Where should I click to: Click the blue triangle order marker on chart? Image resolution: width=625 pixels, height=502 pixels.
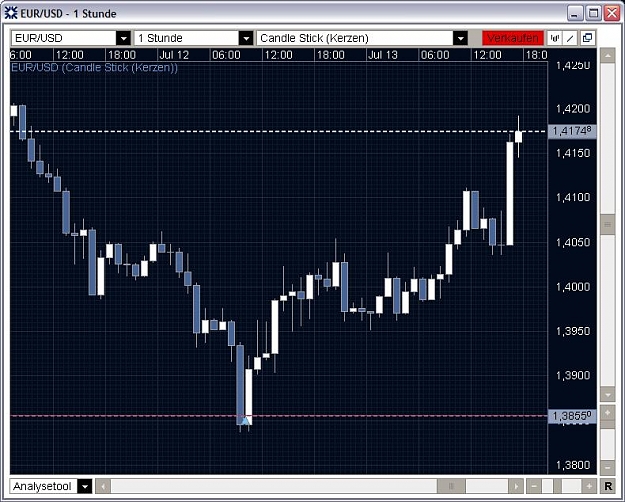[246, 420]
